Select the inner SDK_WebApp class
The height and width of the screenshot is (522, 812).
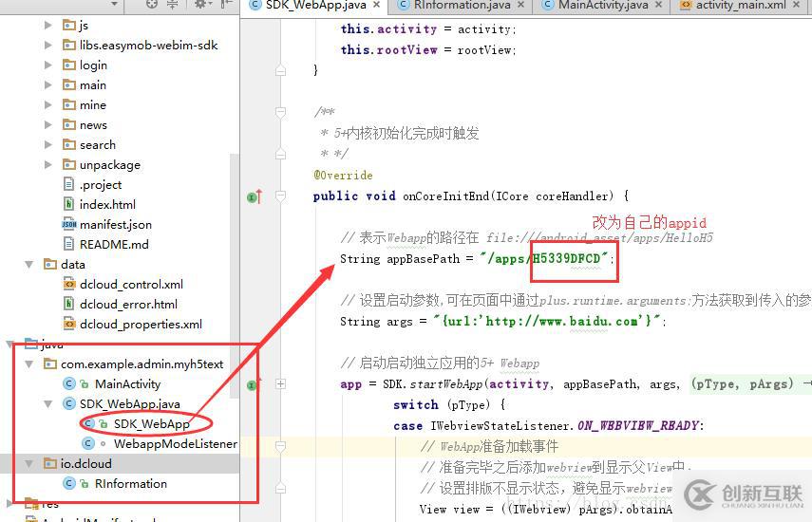pyautogui.click(x=152, y=424)
